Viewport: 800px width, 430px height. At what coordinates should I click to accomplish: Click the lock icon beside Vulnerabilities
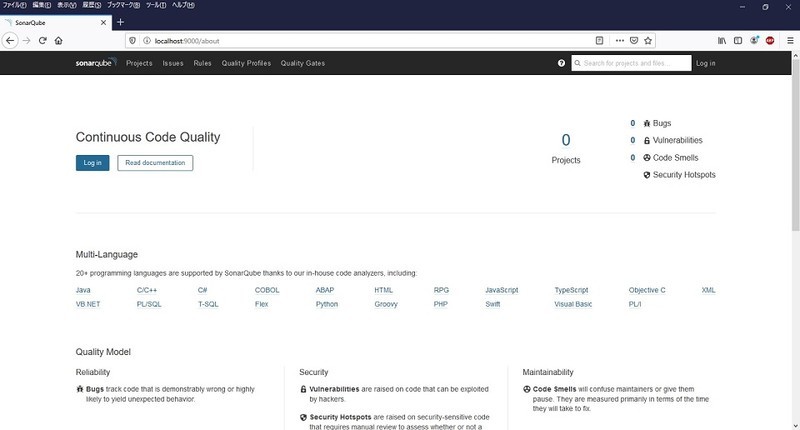pyautogui.click(x=647, y=140)
